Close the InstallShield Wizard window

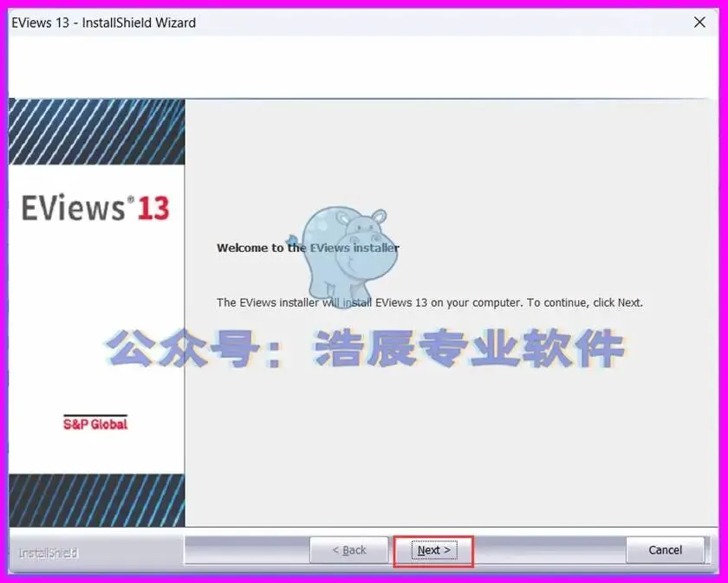point(699,23)
